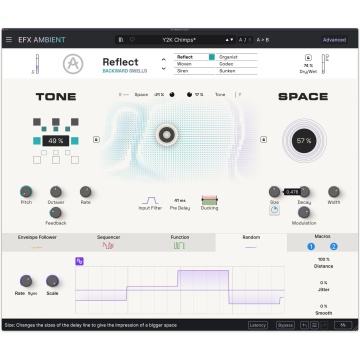The image size is (360, 360).
Task: Select the Reflect mode in the list
Action: tap(195, 57)
